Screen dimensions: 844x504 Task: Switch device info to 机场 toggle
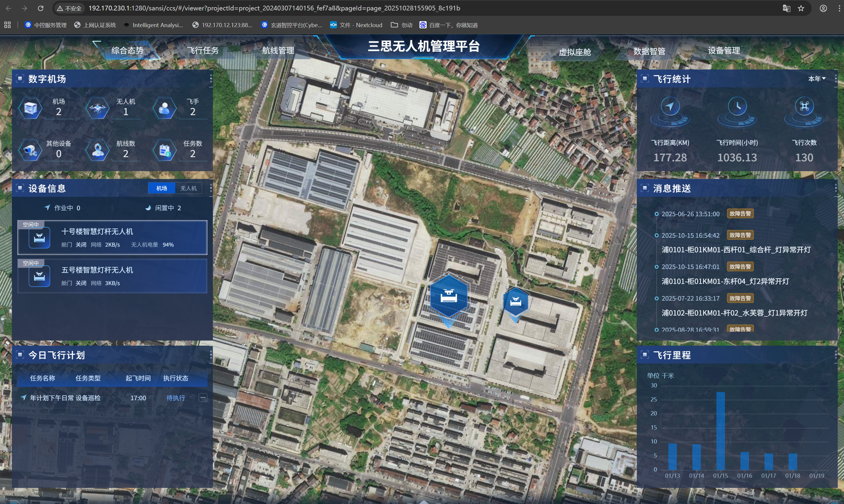pos(162,188)
